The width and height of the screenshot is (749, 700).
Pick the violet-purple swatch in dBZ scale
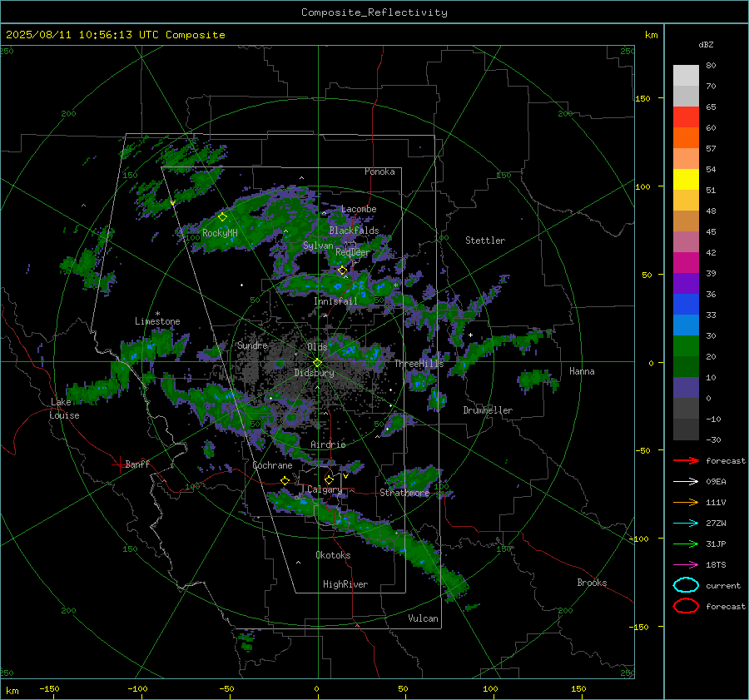pyautogui.click(x=686, y=283)
